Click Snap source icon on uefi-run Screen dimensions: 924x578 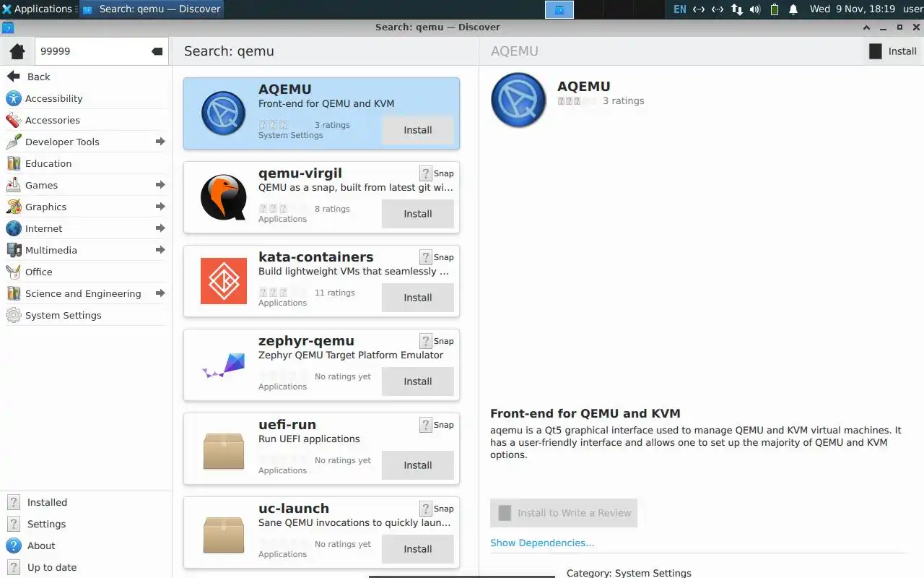[x=426, y=425]
